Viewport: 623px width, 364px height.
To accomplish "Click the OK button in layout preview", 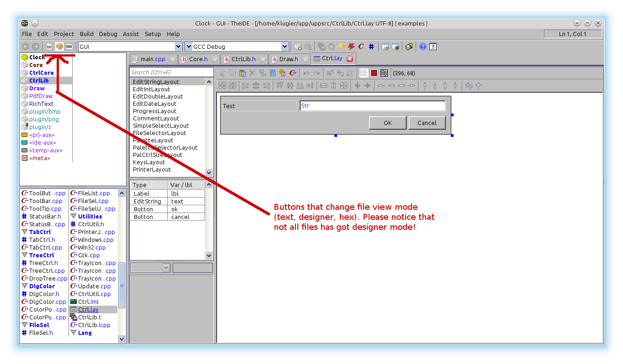I will point(387,123).
